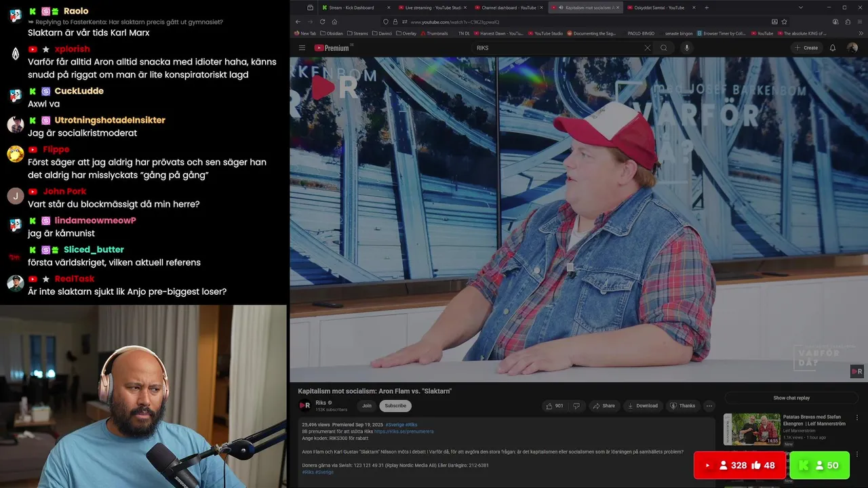Click the red YouTube viewer count overlay
Image resolution: width=868 pixels, height=488 pixels.
pos(739,466)
